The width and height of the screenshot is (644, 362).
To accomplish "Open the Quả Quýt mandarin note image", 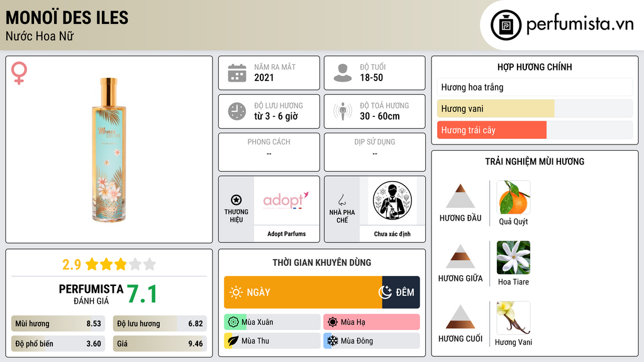I will pyautogui.click(x=513, y=197).
